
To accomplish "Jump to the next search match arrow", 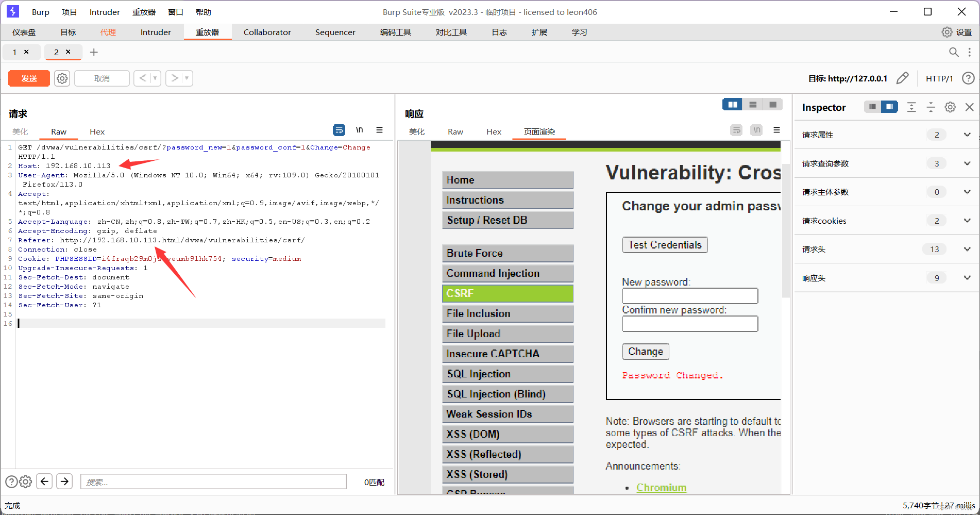I will (64, 481).
